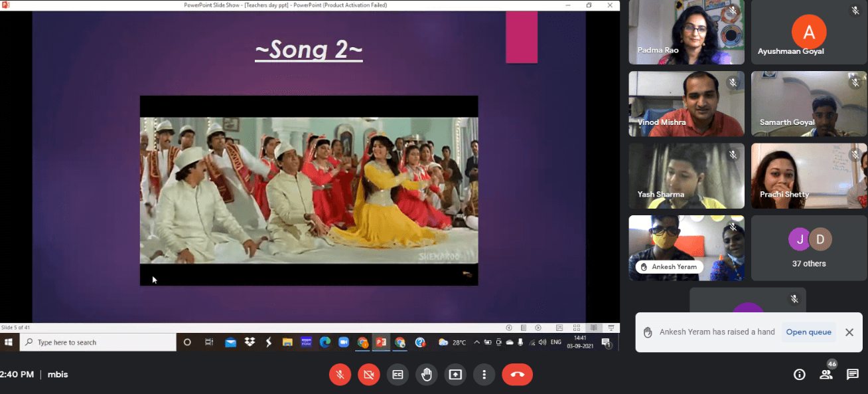
Task: Unmute the microphone in the meeting
Action: [340, 375]
